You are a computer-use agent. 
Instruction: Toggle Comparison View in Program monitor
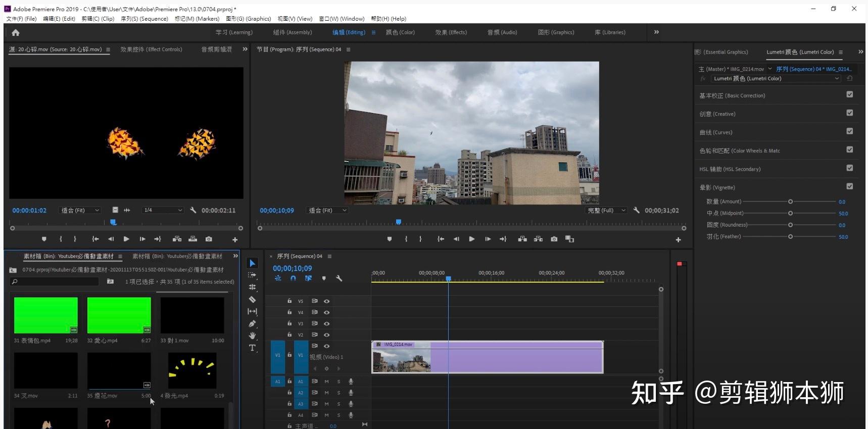coord(570,239)
